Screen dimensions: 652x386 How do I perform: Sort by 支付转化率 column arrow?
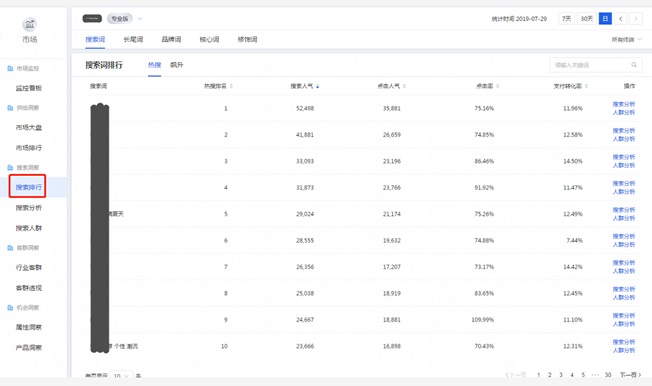(x=586, y=86)
